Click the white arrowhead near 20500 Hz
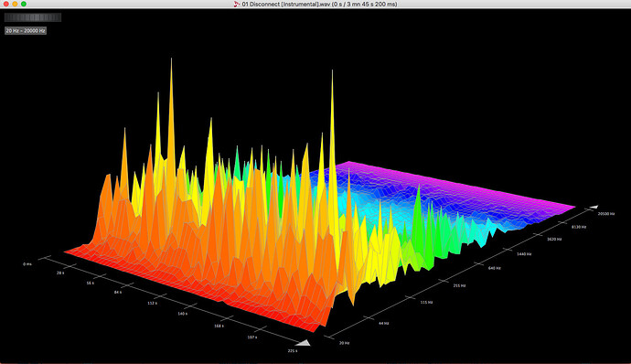Screen dimensions: 631x364 tap(594, 207)
